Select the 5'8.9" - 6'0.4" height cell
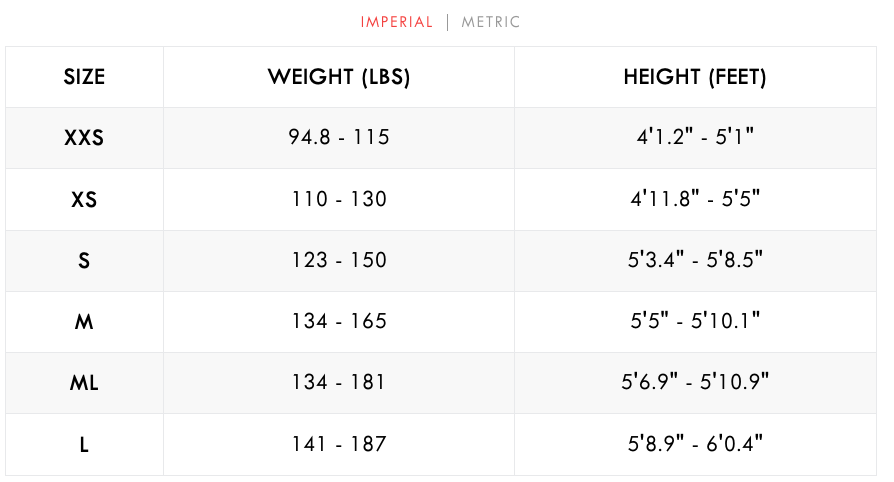 [695, 444]
